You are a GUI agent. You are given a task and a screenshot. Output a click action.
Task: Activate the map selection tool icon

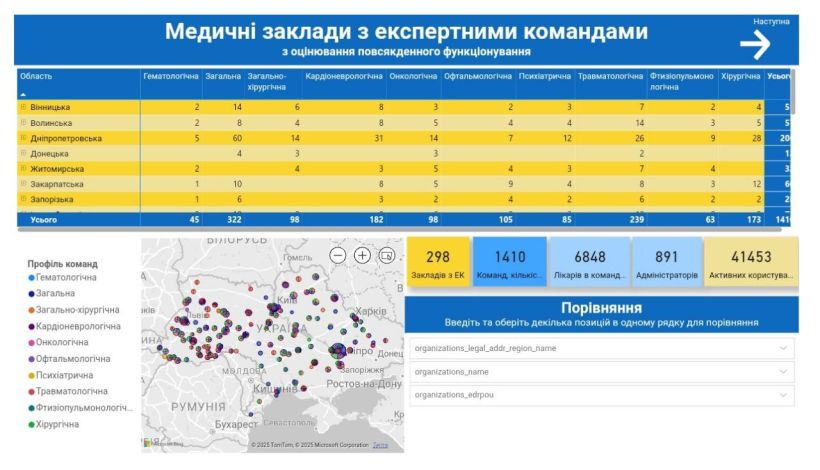387,256
